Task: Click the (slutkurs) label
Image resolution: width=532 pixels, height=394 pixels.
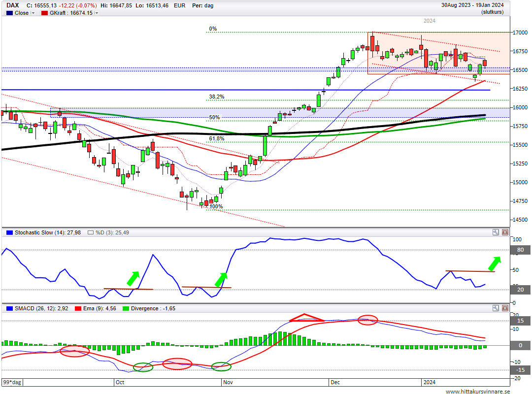Action: [x=492, y=12]
